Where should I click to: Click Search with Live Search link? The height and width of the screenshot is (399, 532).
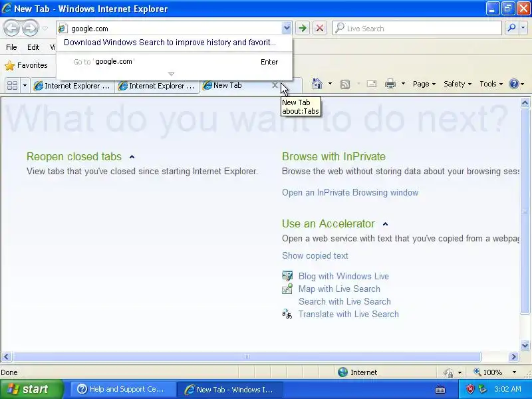coord(344,301)
